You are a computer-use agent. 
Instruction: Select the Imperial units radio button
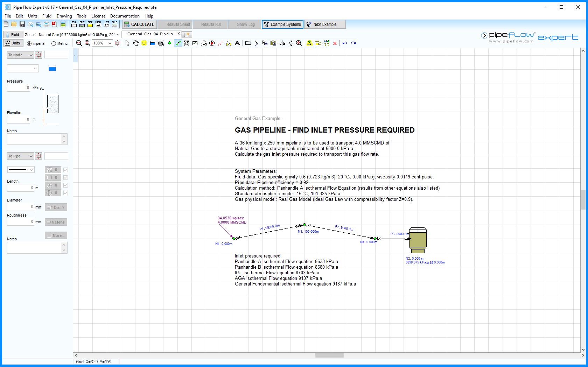29,43
